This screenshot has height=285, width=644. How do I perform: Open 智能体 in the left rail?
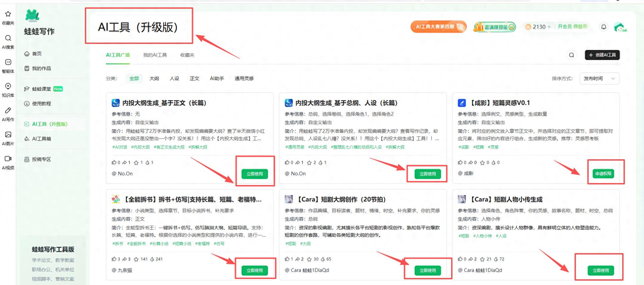point(8,66)
